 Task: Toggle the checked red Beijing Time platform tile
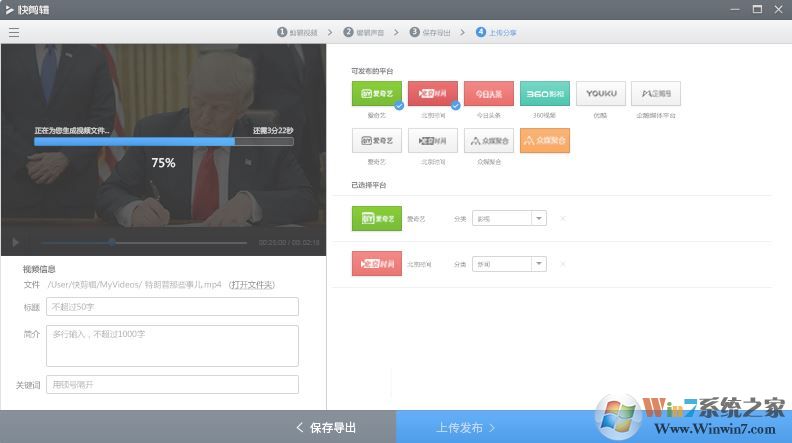[433, 93]
